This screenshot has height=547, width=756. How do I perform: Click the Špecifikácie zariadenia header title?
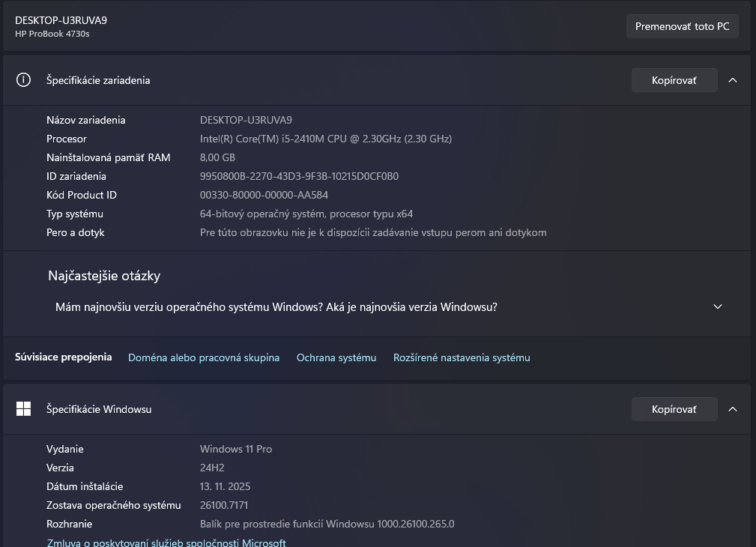point(98,80)
